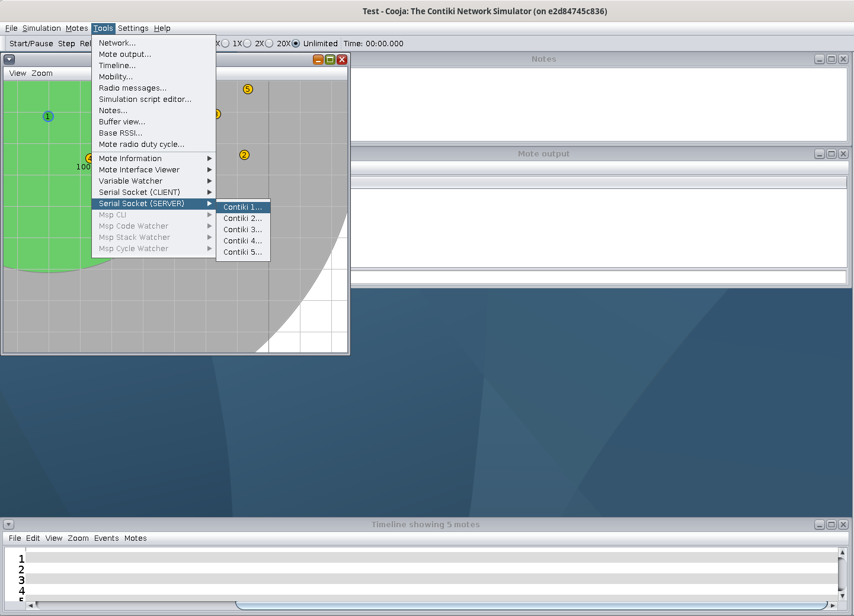Choose Timeline... from the Tools menu
This screenshot has height=616, width=854.
153,66
